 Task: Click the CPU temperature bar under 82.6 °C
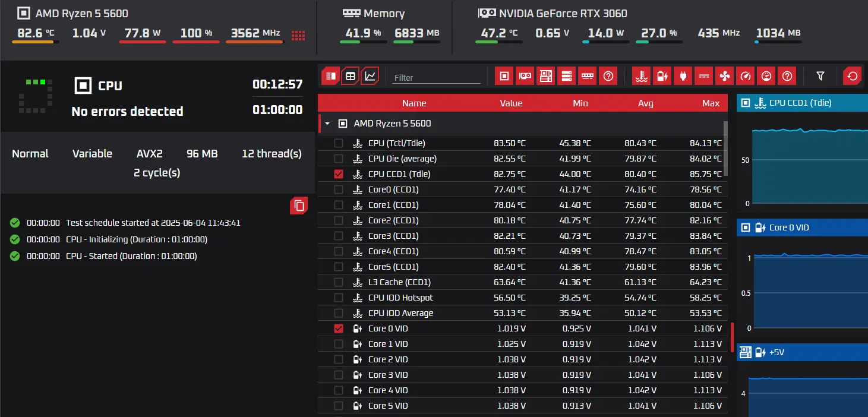36,42
